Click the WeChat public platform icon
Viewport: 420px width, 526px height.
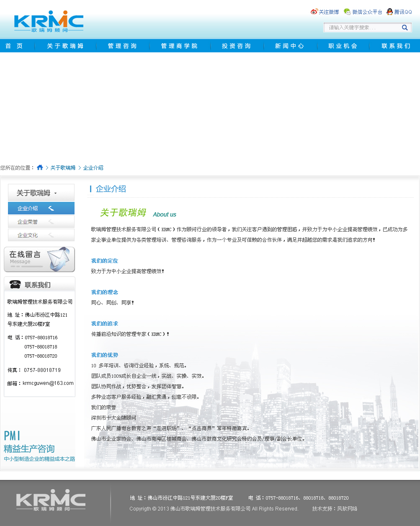347,12
